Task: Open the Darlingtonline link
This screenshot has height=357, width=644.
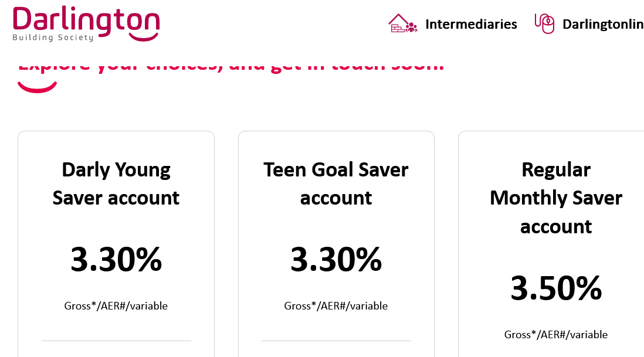Action: [x=603, y=24]
